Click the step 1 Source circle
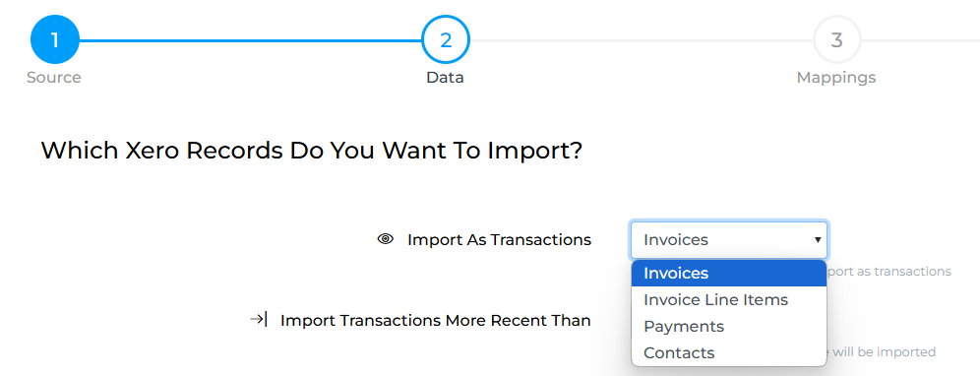The width and height of the screenshot is (980, 376). tap(55, 40)
